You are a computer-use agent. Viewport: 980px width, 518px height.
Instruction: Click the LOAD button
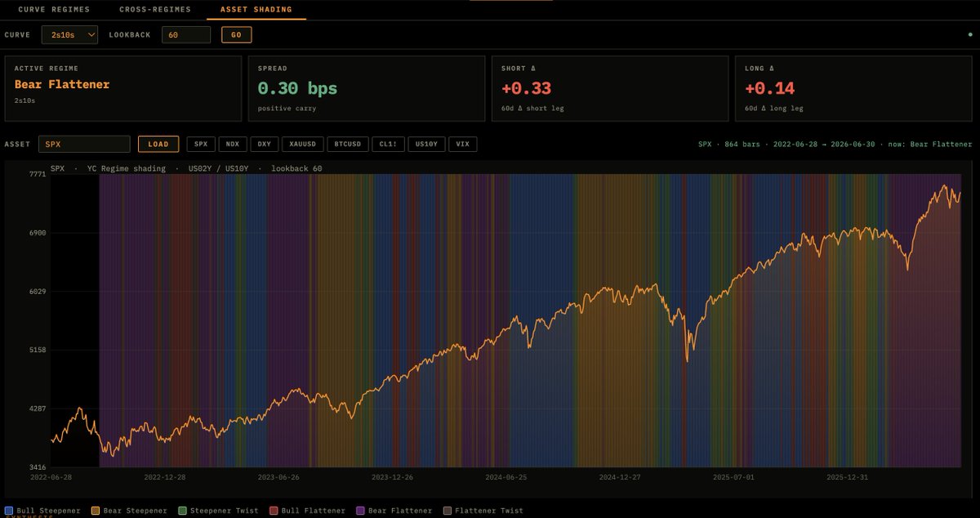(x=158, y=144)
